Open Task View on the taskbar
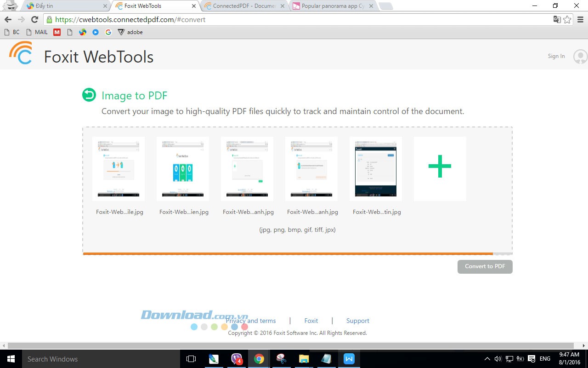The image size is (588, 368). tap(191, 359)
